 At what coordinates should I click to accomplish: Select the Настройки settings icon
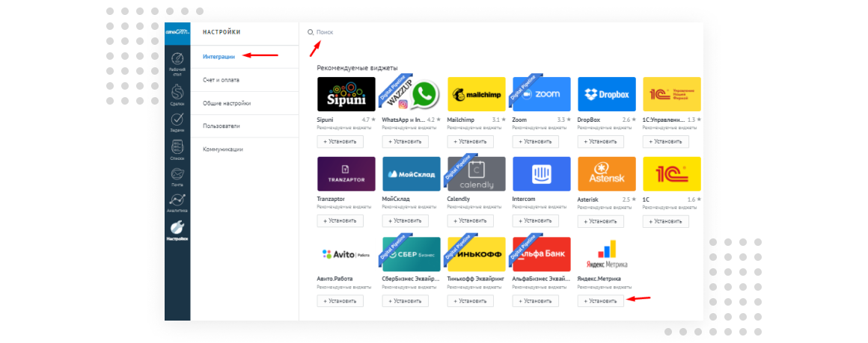click(177, 231)
